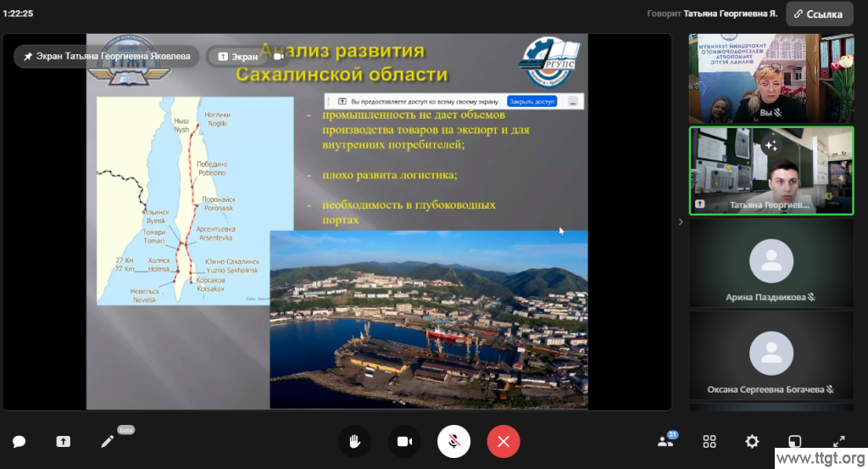
Task: Switch to the camera view icon
Action: [x=277, y=57]
